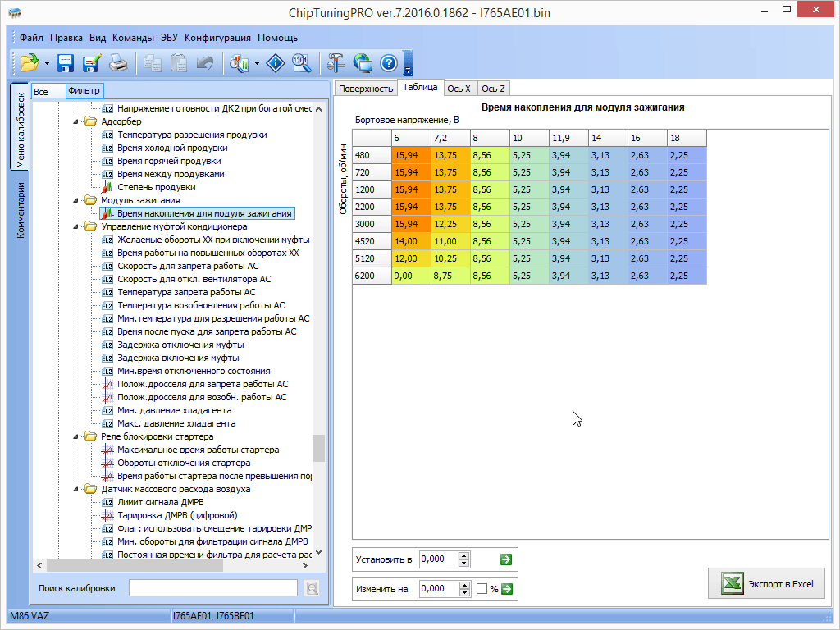Image resolution: width=840 pixels, height=630 pixels.
Task: Click the binary search magnifier icon
Action: (302, 63)
